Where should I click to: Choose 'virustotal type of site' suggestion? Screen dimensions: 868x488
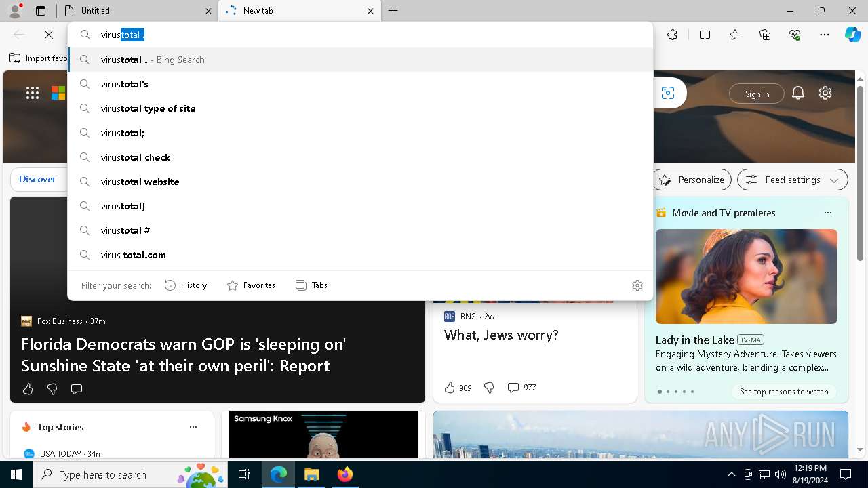[x=360, y=108]
